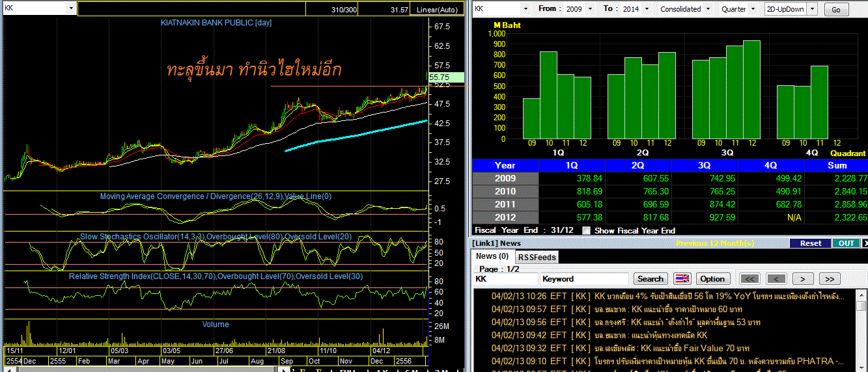Click the Go button
The image size is (868, 372).
tap(836, 10)
